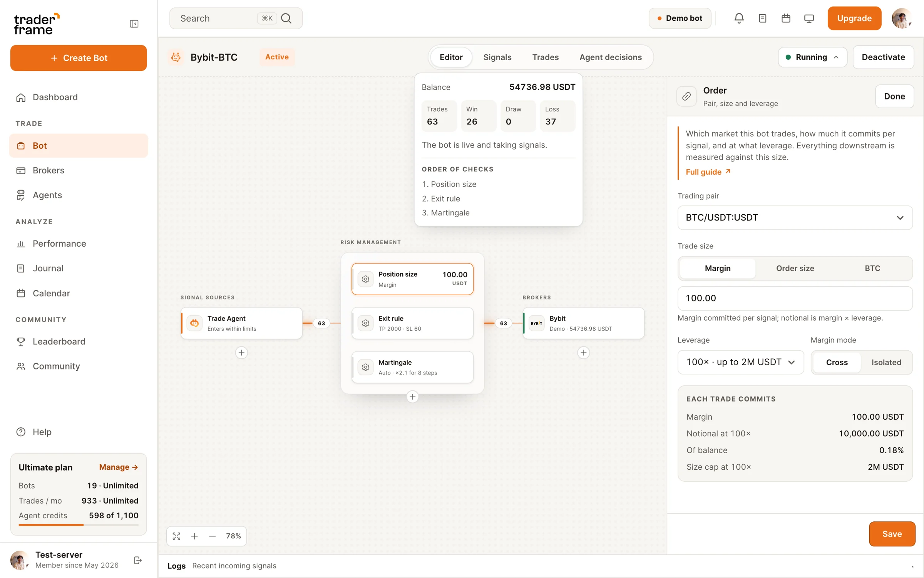Open the document icon in top bar
This screenshot has height=578, width=924.
coord(762,18)
